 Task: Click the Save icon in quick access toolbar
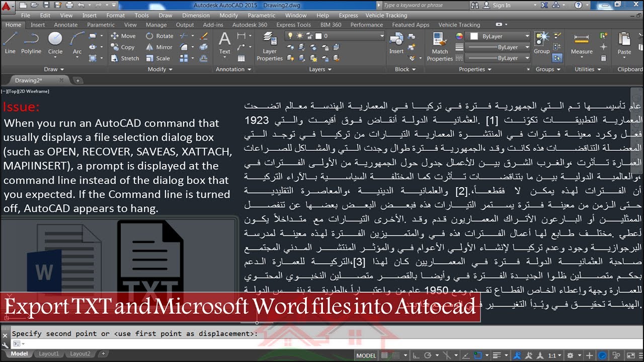pyautogui.click(x=46, y=5)
